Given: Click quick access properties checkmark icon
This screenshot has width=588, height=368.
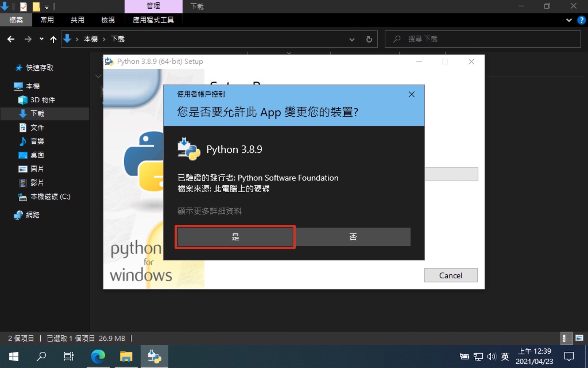Looking at the screenshot, I should coord(24,6).
